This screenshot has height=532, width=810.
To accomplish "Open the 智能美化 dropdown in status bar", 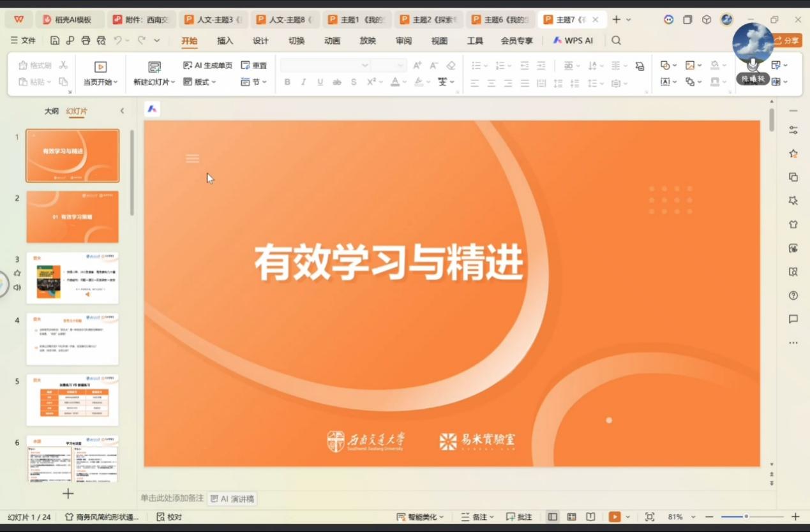I will [x=420, y=517].
